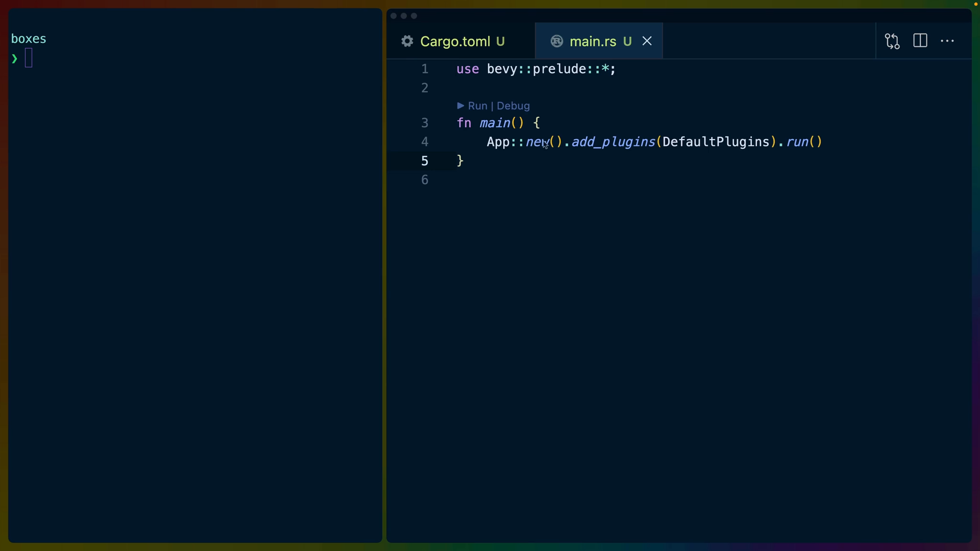Close the main.rs tab

(647, 41)
